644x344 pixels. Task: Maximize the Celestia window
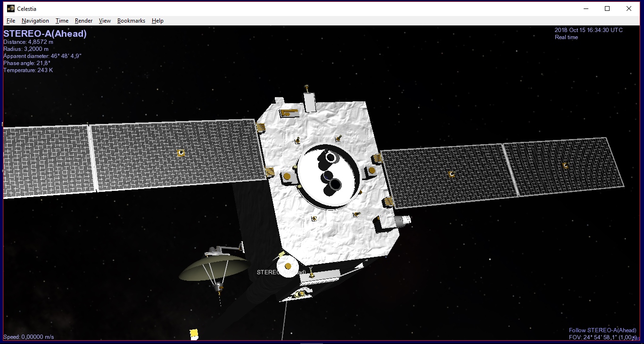[x=607, y=8]
